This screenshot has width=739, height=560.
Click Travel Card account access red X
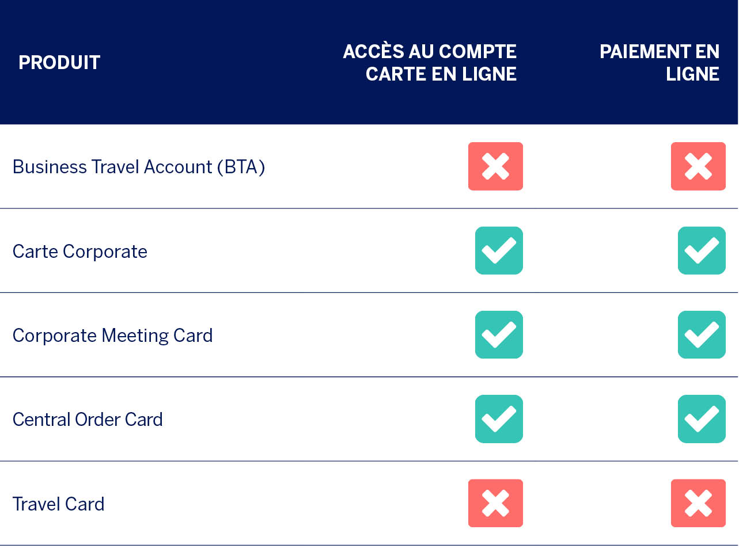pos(495,503)
